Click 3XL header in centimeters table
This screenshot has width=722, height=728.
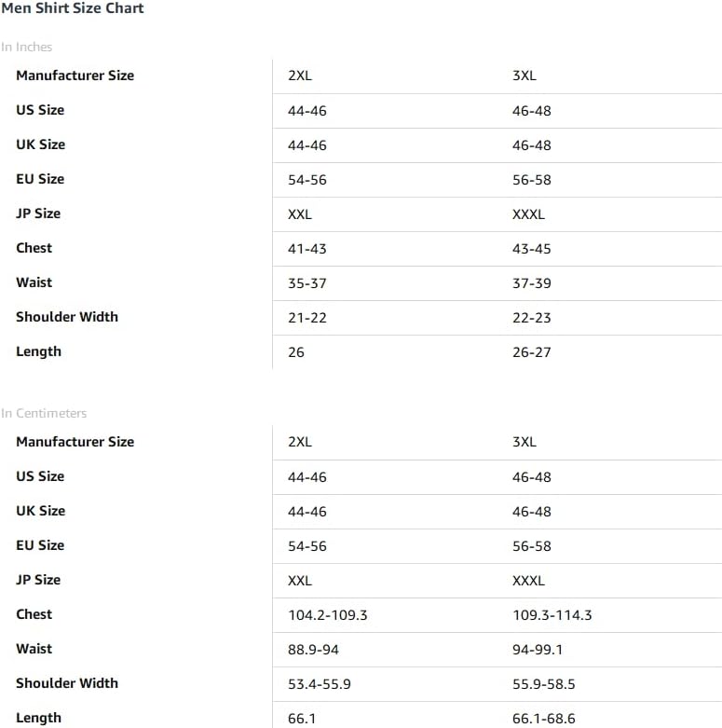tap(524, 442)
